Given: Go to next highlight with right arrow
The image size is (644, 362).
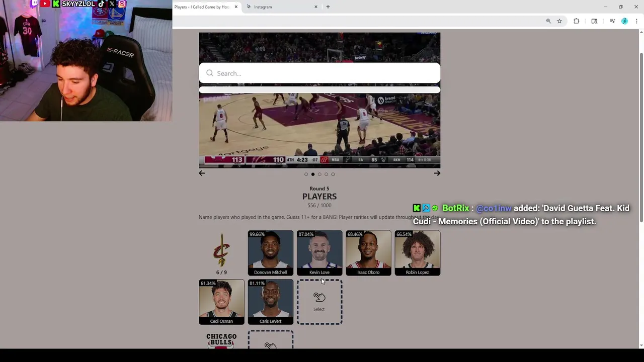Looking at the screenshot, I should tap(437, 173).
